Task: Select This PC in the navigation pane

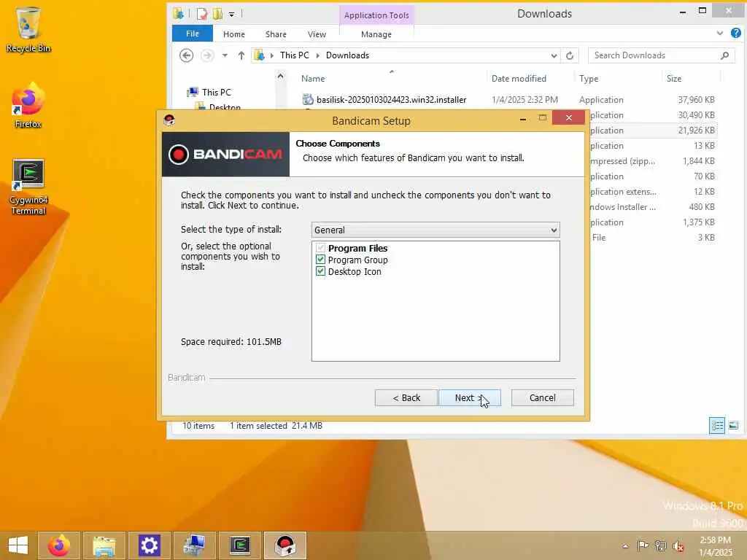Action: tap(216, 93)
